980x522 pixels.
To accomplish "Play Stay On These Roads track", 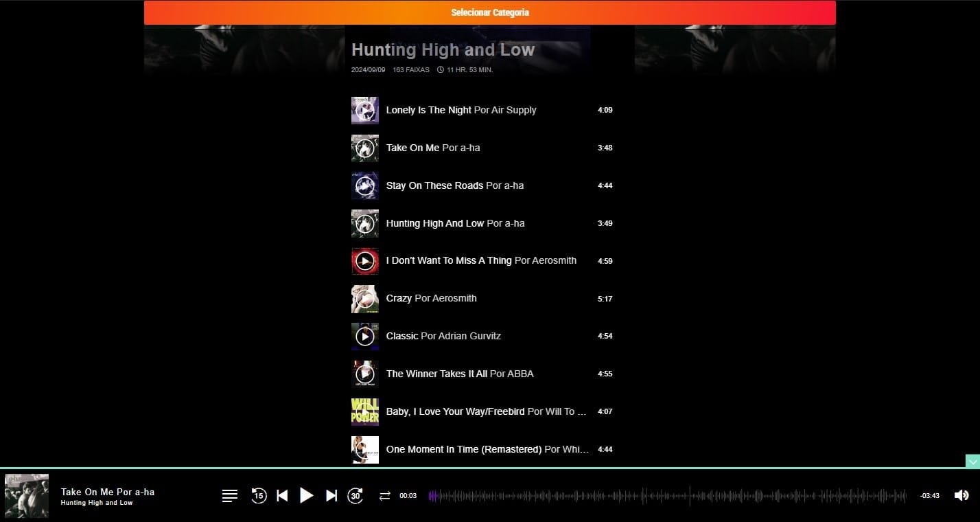I will click(364, 185).
